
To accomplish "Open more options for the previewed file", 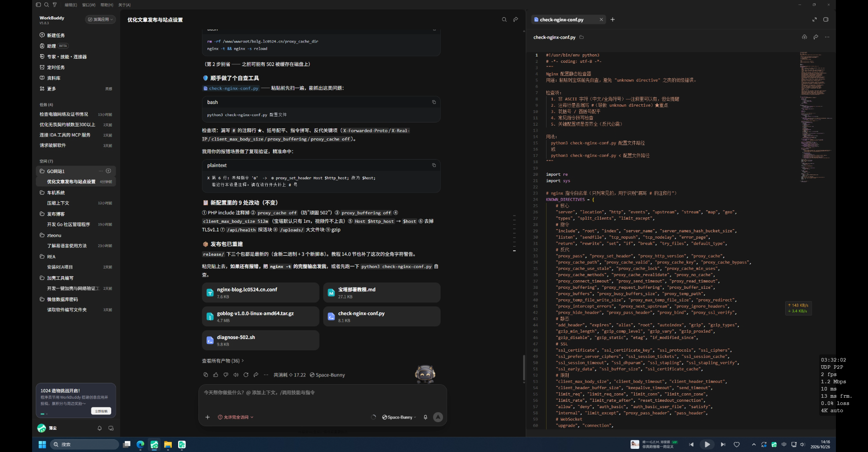I will [x=827, y=37].
